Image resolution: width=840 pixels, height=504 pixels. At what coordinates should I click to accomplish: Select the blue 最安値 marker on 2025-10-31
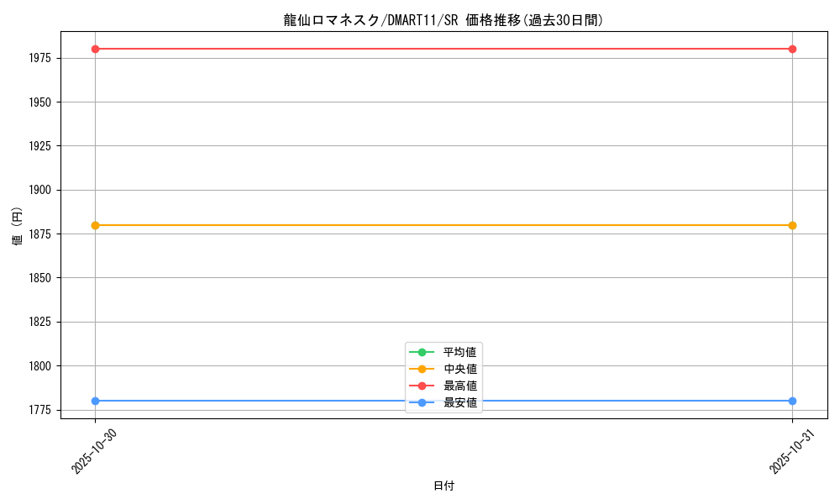(793, 401)
